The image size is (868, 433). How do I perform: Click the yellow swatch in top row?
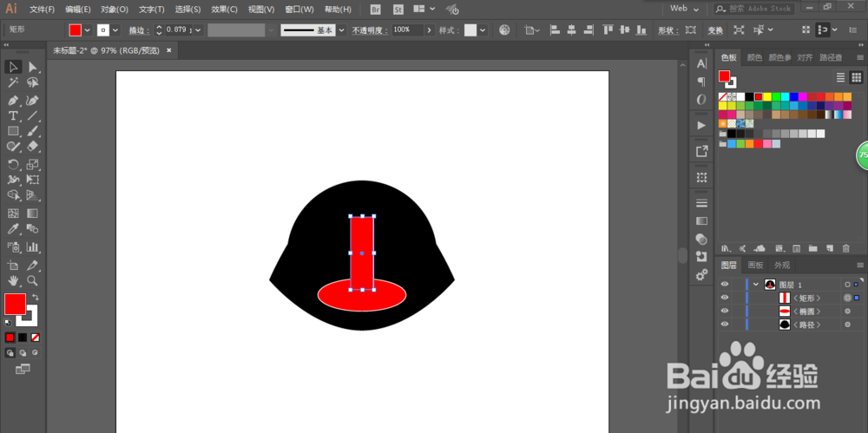pos(767,97)
